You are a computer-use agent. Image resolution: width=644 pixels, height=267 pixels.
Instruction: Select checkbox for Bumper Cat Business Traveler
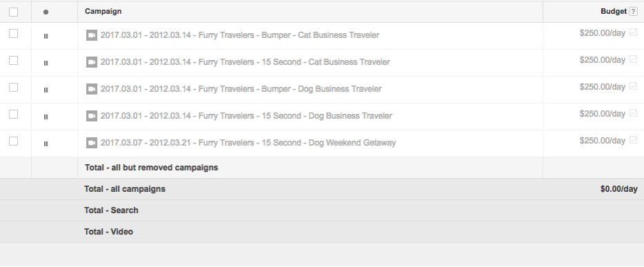click(14, 34)
